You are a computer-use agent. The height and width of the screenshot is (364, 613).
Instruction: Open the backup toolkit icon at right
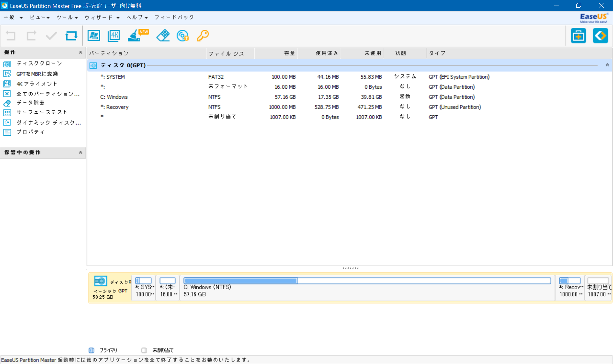click(x=579, y=35)
